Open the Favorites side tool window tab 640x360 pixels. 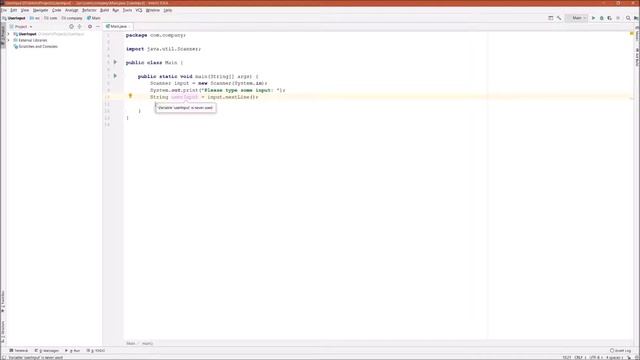pos(3,301)
